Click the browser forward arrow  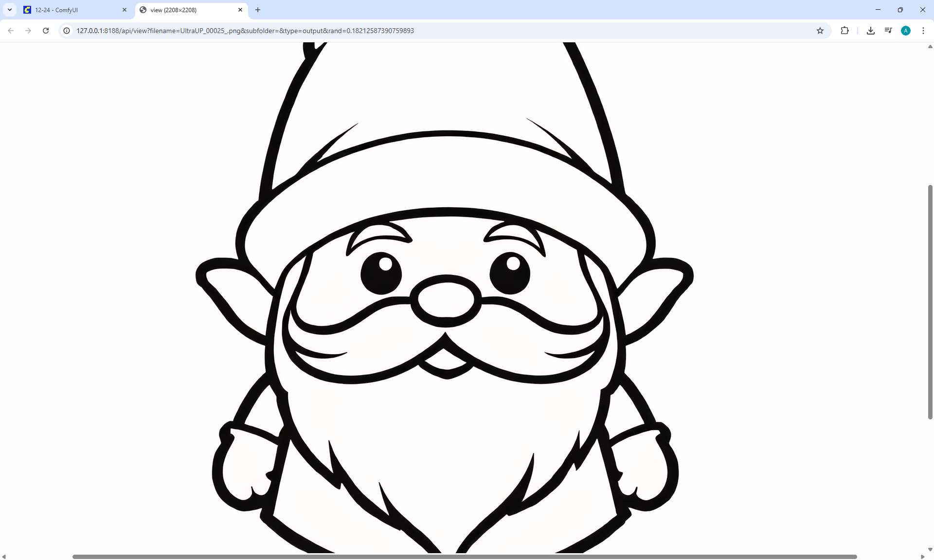28,31
